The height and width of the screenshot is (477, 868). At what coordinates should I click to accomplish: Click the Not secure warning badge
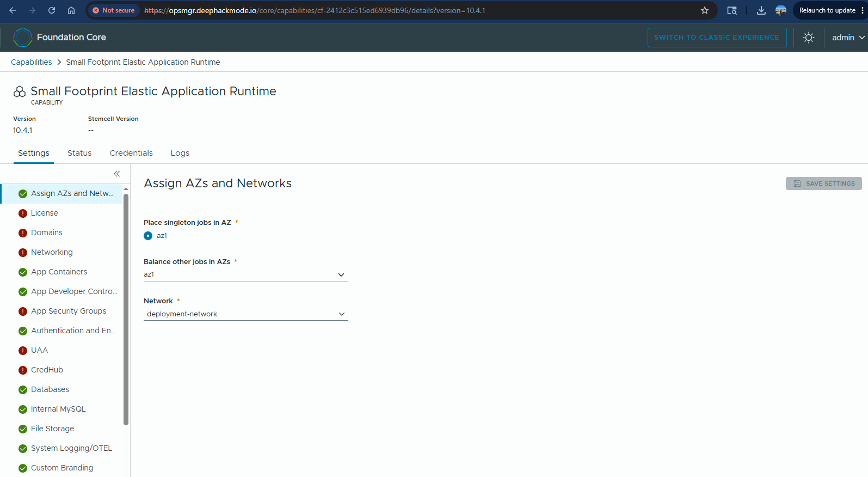click(114, 10)
